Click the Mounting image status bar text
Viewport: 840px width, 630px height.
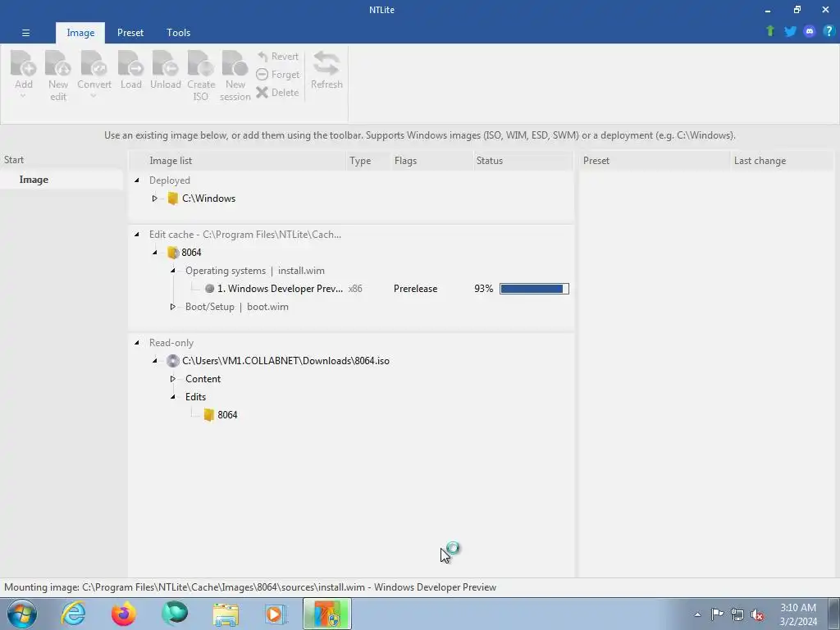[250, 587]
